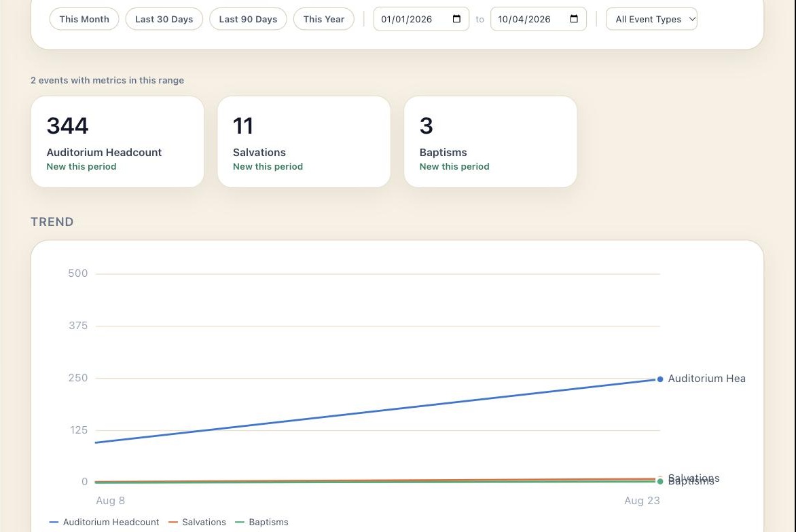Click the '2 events with metrics in this range' text
This screenshot has height=532, width=796.
point(107,80)
